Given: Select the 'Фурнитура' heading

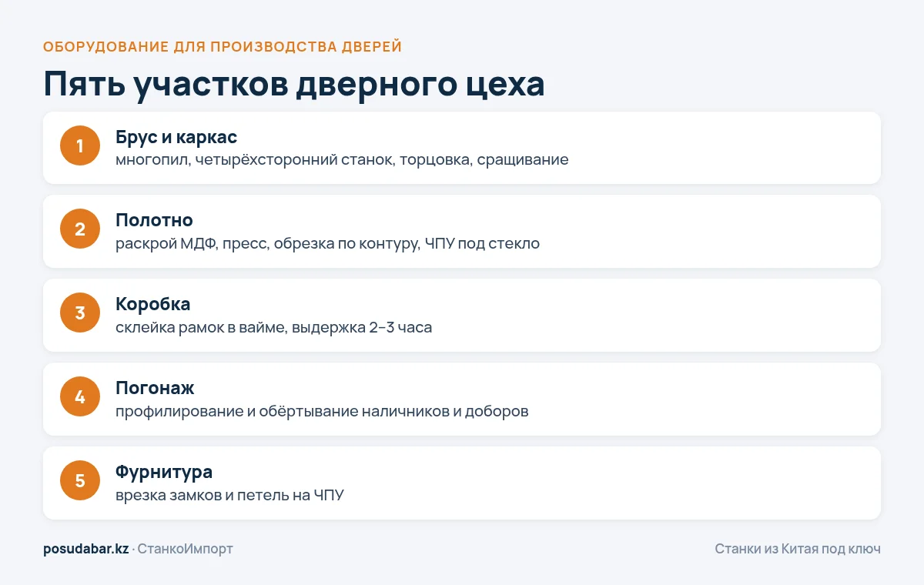Looking at the screenshot, I should 164,472.
